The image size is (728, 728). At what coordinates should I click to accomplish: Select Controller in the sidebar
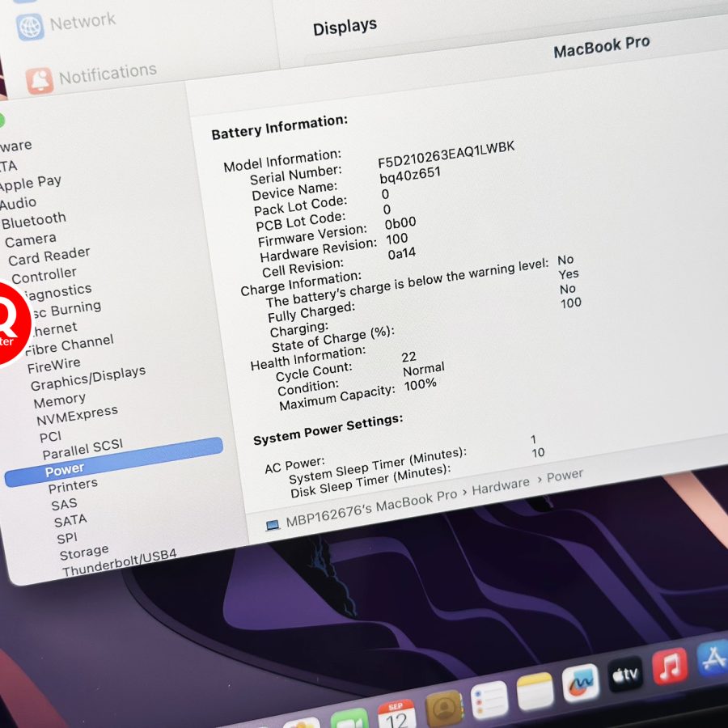[44, 275]
